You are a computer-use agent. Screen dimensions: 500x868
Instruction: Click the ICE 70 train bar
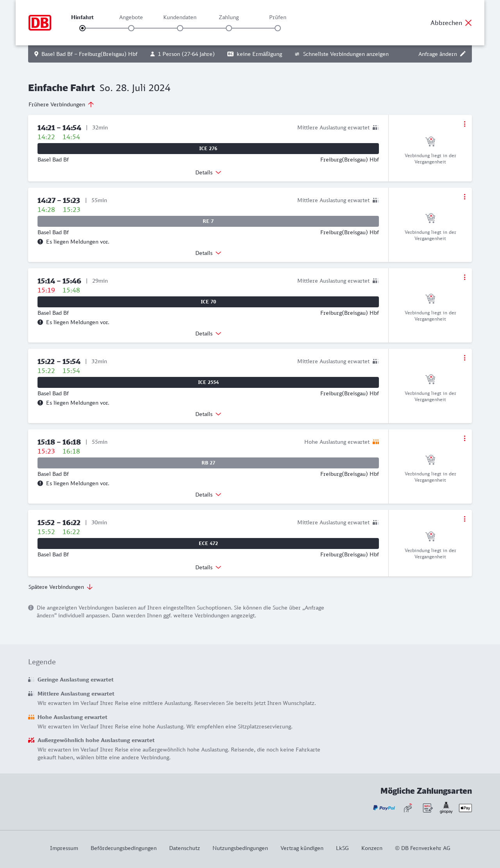pyautogui.click(x=208, y=302)
